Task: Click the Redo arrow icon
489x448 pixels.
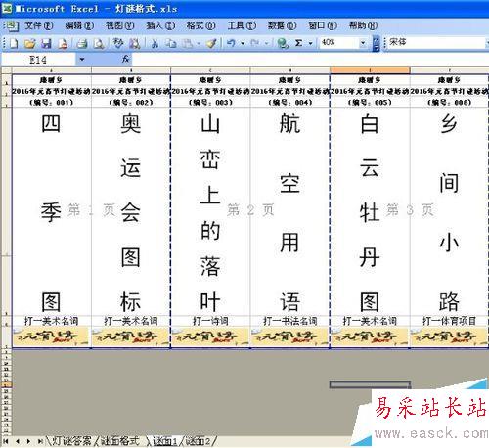Action: tap(255, 43)
